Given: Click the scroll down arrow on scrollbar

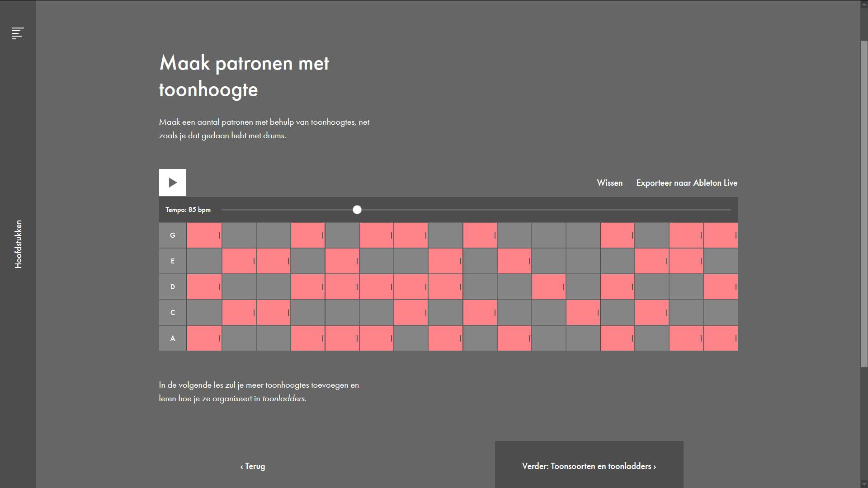Looking at the screenshot, I should (x=864, y=484).
